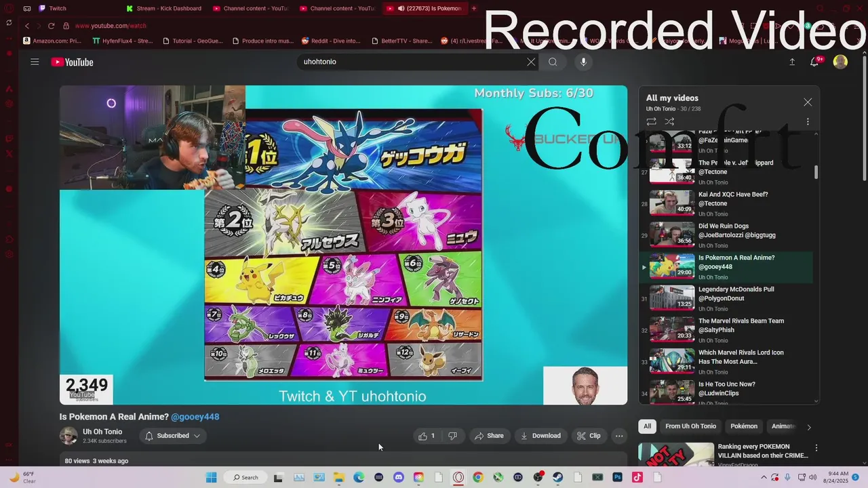The width and height of the screenshot is (868, 488).
Task: Run search with magnifier button
Action: click(553, 62)
